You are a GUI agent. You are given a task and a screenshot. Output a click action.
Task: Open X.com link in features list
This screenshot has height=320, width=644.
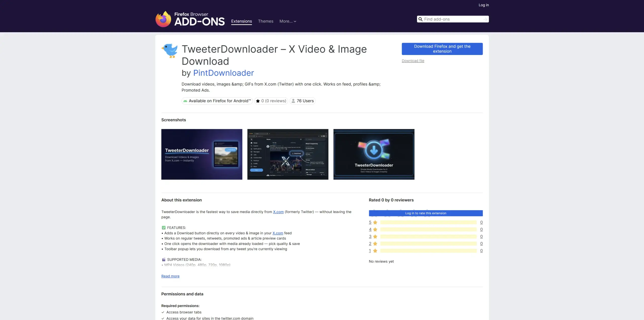click(278, 233)
